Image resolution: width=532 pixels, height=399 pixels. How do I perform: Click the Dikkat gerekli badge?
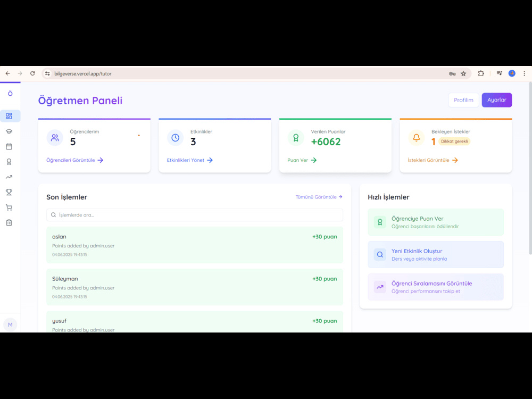tap(454, 142)
